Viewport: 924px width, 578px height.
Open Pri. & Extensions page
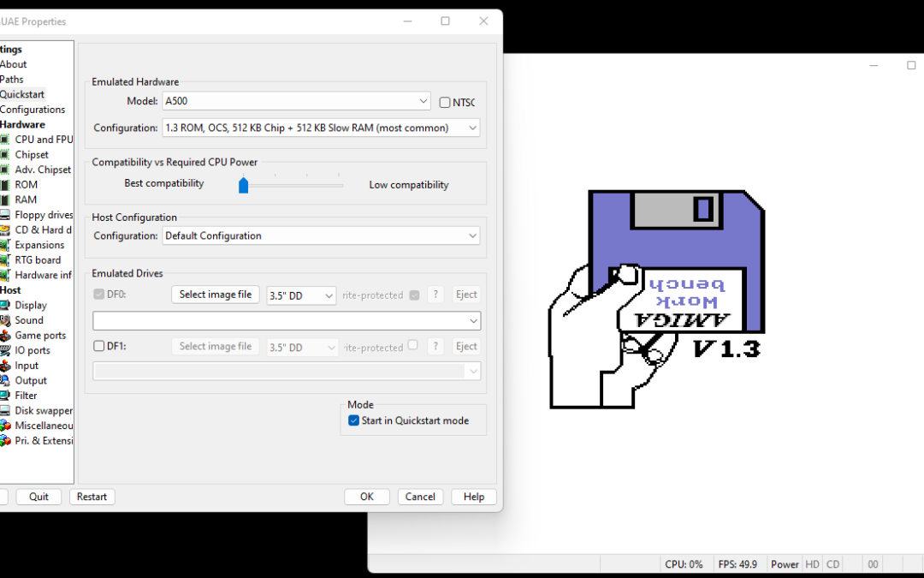(44, 441)
